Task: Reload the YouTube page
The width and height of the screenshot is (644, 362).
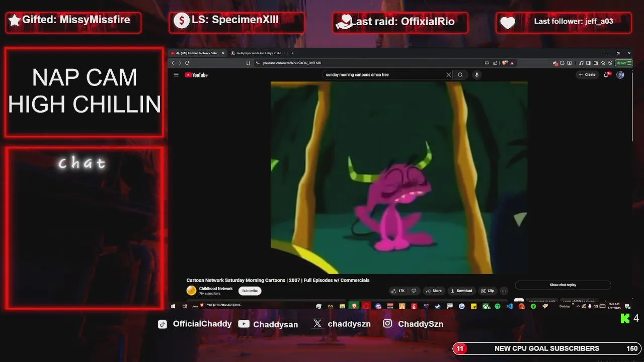Action: click(187, 63)
